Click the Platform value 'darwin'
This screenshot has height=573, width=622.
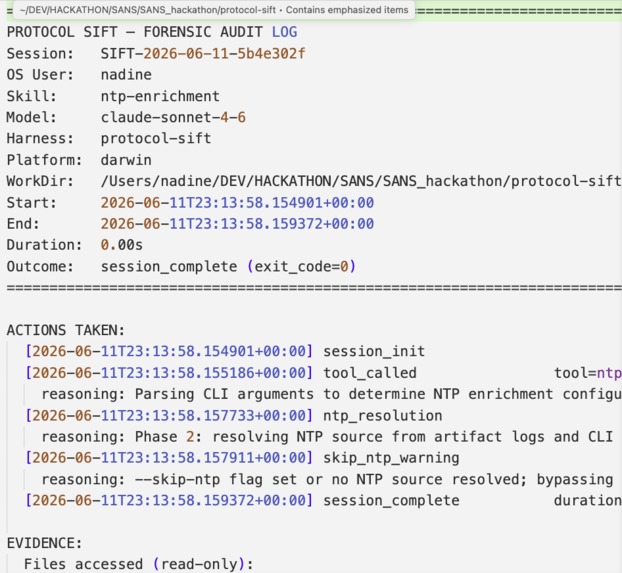click(x=126, y=160)
